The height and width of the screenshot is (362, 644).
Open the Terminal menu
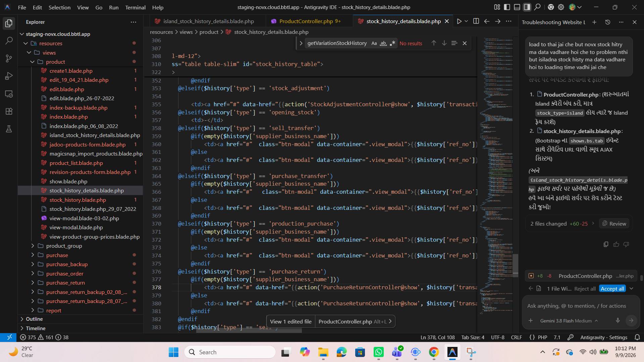pyautogui.click(x=135, y=7)
